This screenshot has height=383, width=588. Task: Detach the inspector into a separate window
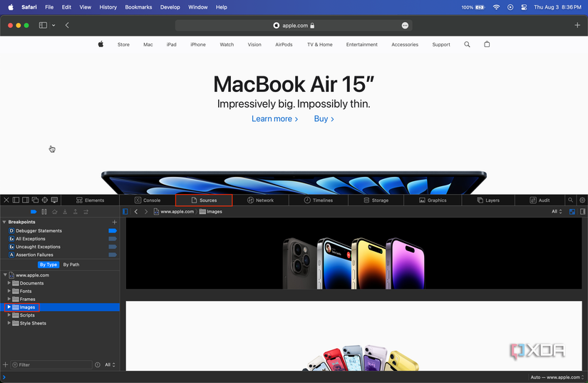coord(35,200)
